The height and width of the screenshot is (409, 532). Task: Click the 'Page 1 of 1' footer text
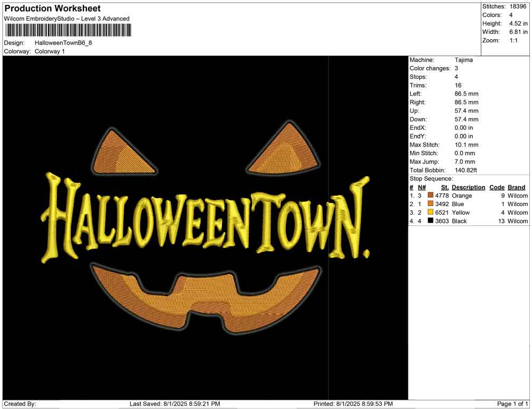512,404
